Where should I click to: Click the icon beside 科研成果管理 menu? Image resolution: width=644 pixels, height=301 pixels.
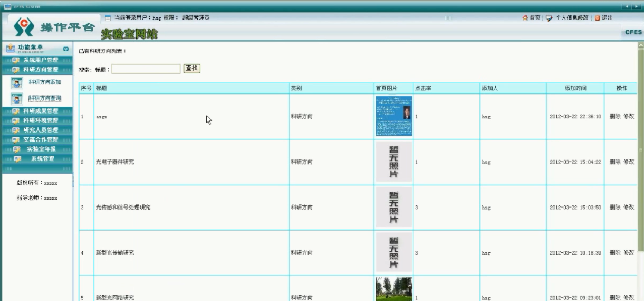(15, 111)
